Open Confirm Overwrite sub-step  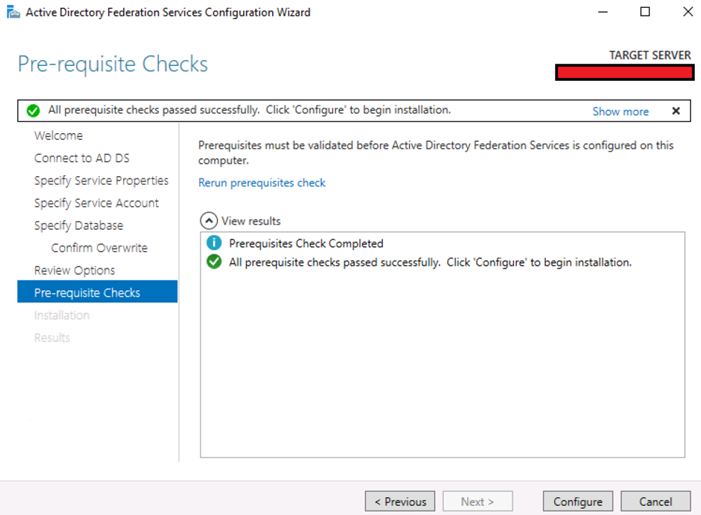(x=99, y=248)
